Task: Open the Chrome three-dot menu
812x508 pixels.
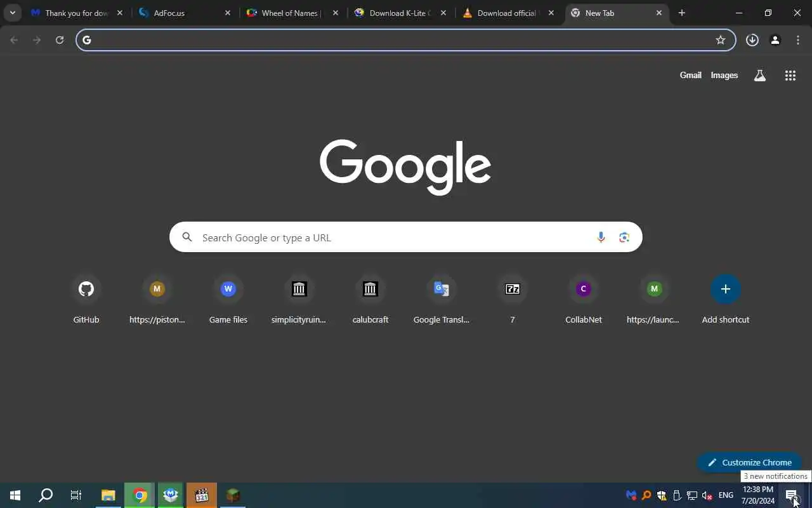Action: [798, 40]
